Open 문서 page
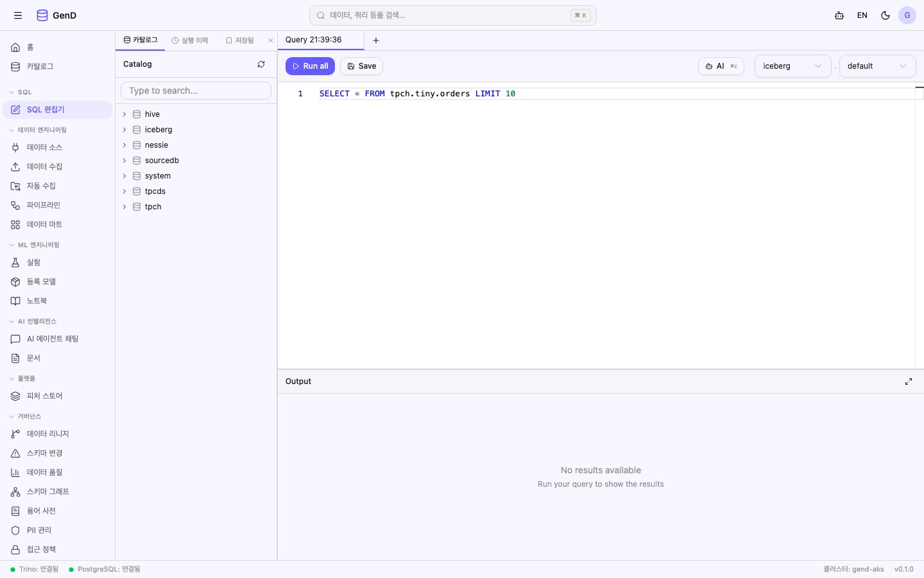Image resolution: width=924 pixels, height=578 pixels. pyautogui.click(x=58, y=358)
